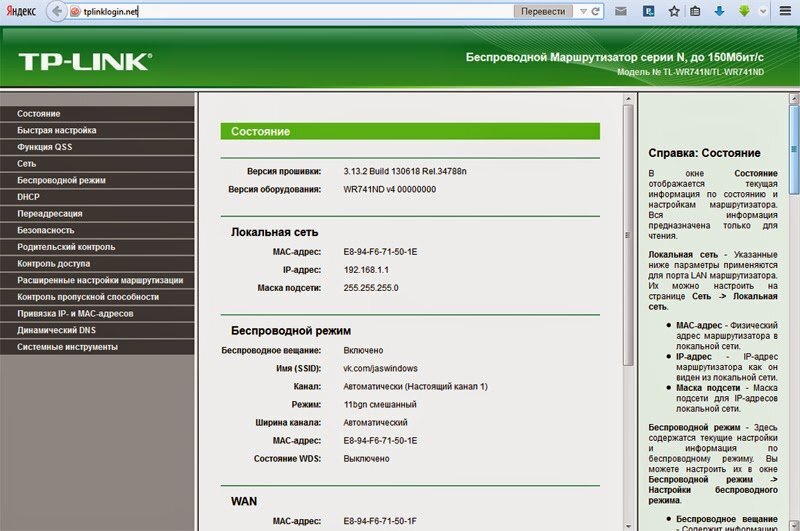Expand the toolbar overflow chevron
Screen dimensions: 800x531
(763, 11)
